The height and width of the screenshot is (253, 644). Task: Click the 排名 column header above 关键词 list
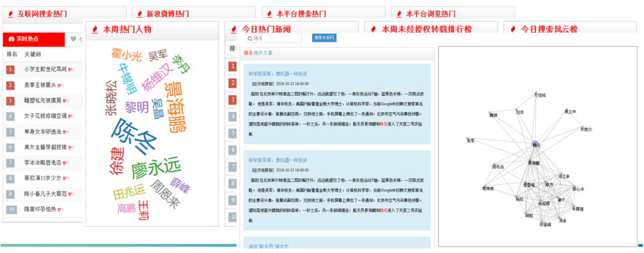(12, 54)
